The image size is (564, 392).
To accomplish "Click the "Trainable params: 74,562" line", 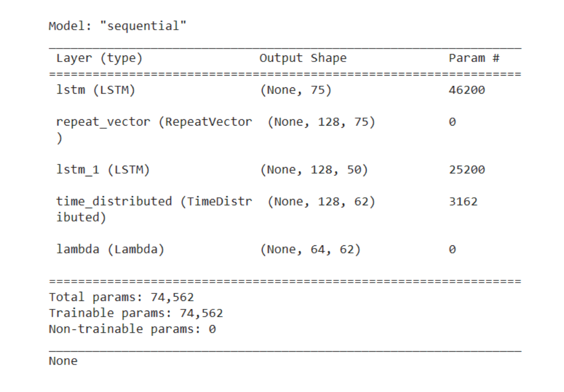I will (136, 313).
